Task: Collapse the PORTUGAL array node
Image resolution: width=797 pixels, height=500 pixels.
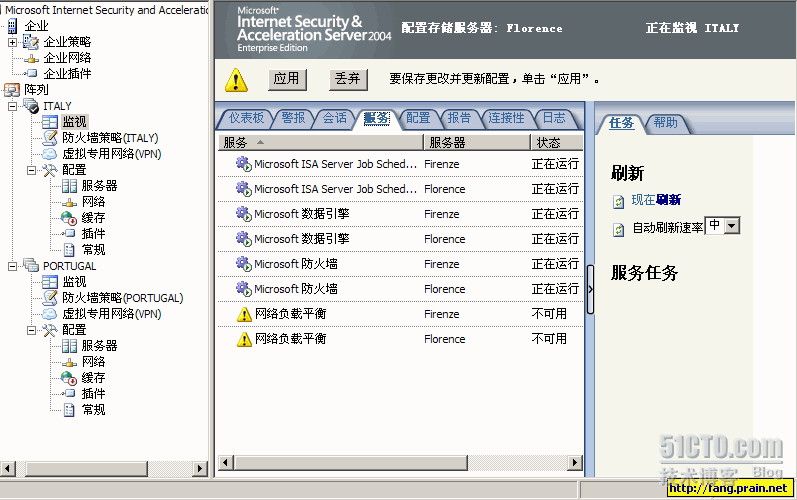Action: pyautogui.click(x=12, y=266)
